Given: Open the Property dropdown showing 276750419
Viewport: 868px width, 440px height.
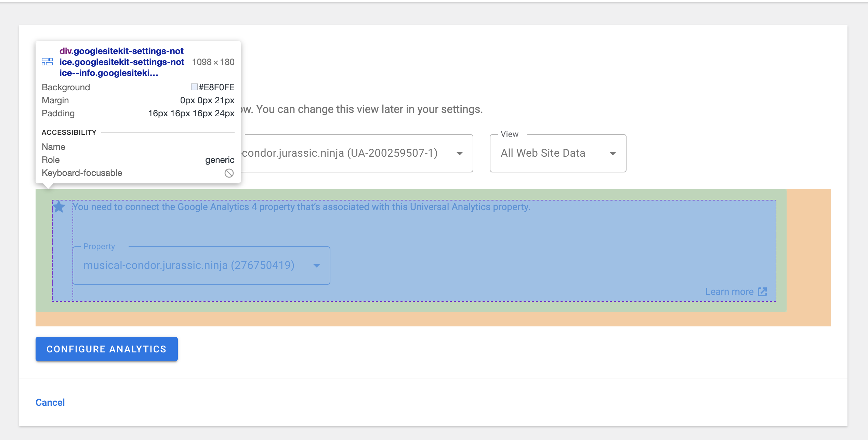Looking at the screenshot, I should tap(201, 266).
